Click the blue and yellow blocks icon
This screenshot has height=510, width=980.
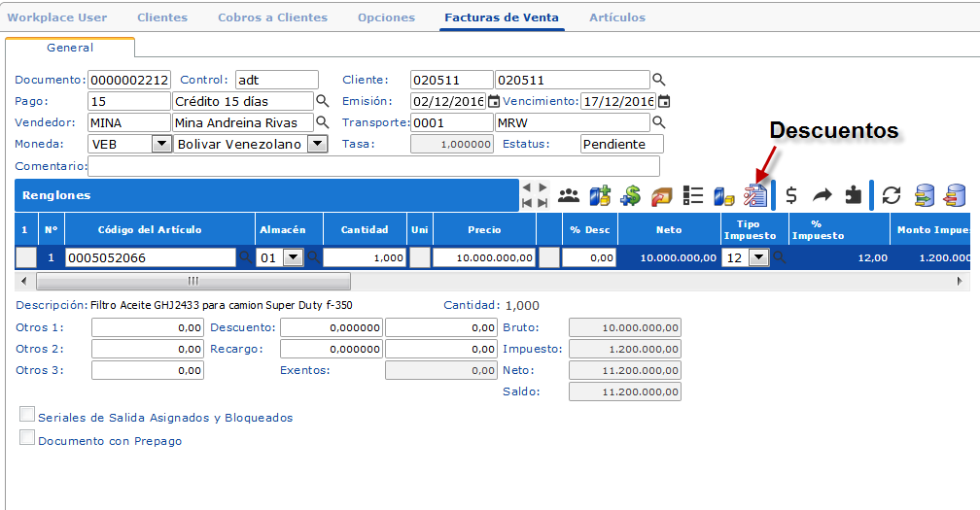(x=723, y=196)
